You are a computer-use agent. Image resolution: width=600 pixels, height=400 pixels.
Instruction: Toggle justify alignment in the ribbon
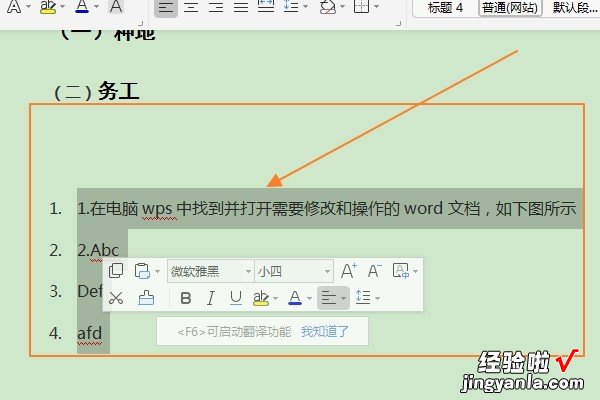[x=241, y=7]
